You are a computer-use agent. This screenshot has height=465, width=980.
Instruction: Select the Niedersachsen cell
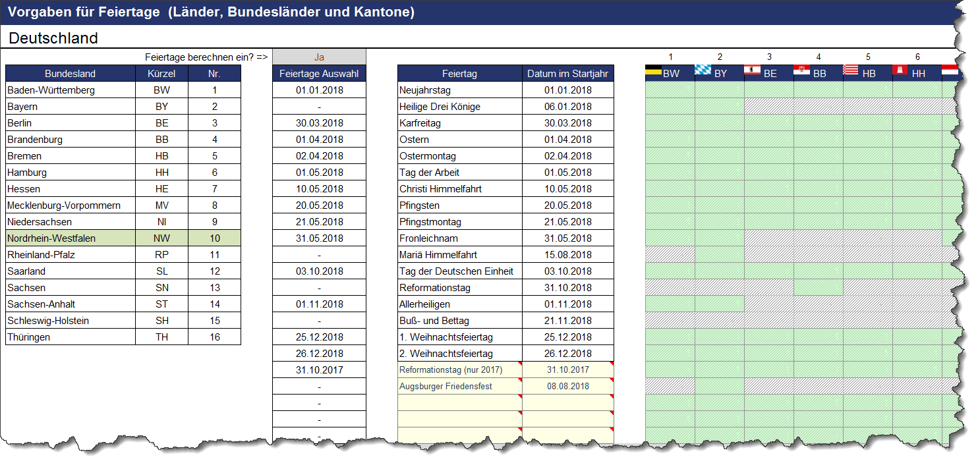point(71,221)
